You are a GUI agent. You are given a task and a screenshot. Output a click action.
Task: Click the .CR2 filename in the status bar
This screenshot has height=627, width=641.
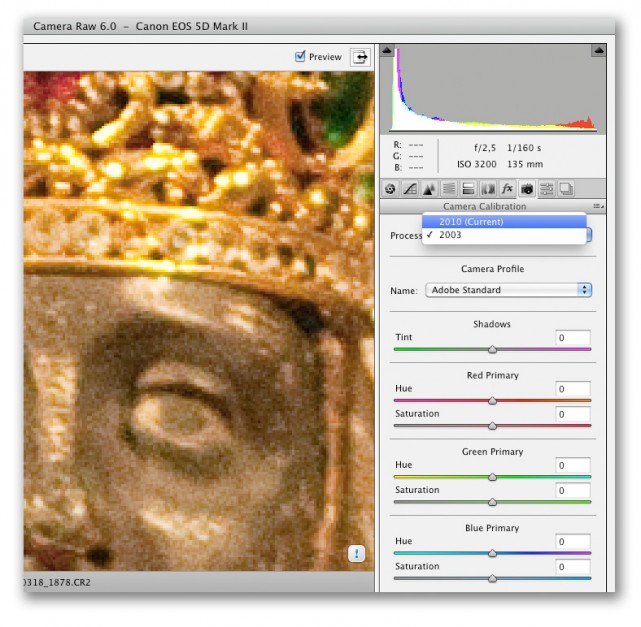tap(57, 582)
